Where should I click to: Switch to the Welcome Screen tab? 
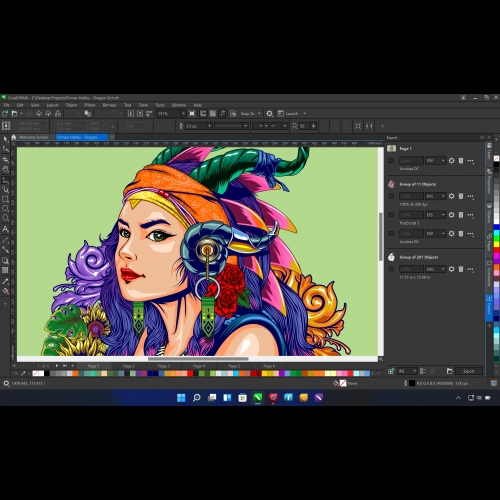tap(33, 137)
